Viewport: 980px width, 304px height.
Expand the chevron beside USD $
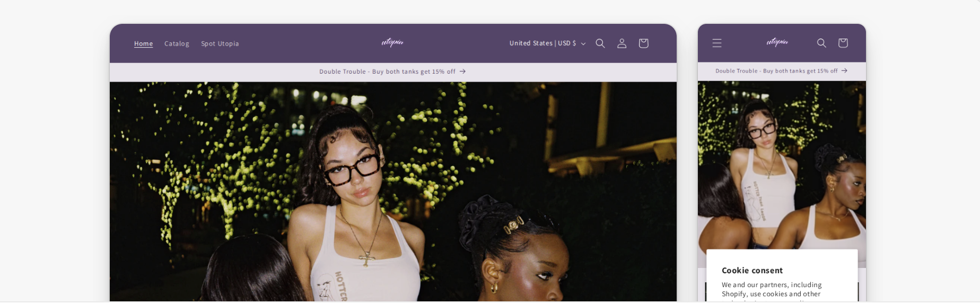(583, 44)
